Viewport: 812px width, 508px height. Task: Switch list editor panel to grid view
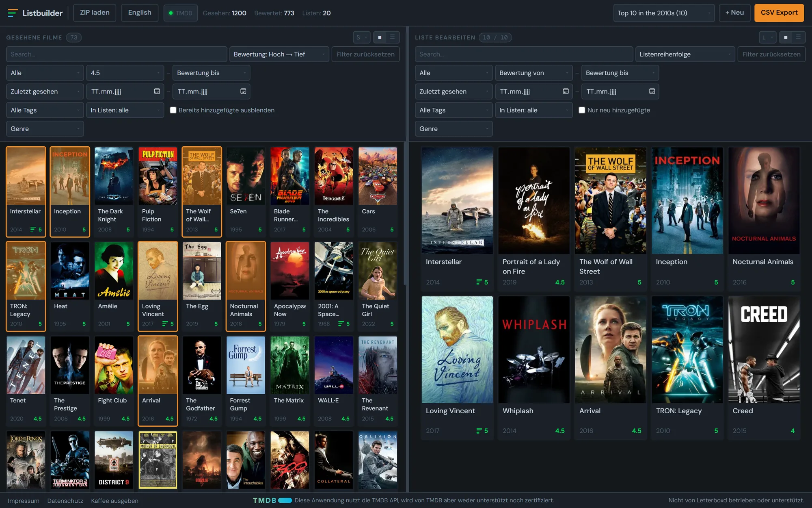[786, 37]
